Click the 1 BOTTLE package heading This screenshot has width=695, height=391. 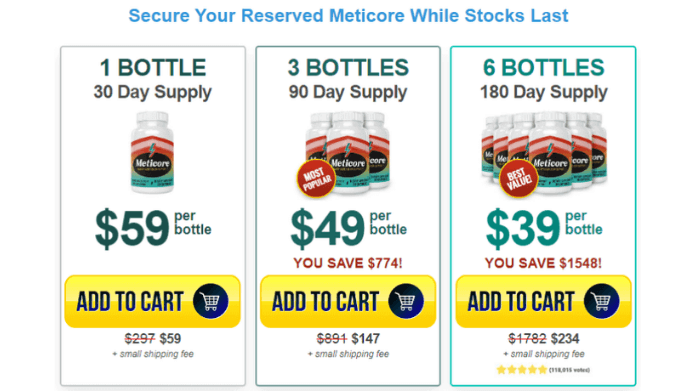coord(153,68)
